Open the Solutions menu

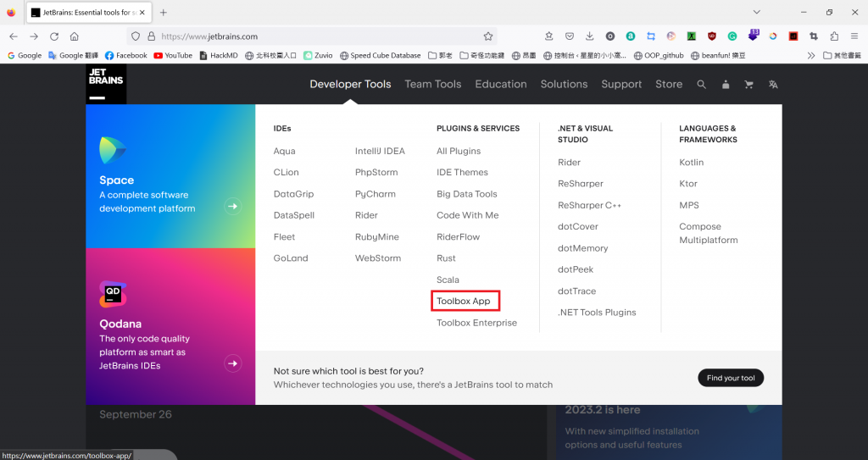tap(564, 84)
